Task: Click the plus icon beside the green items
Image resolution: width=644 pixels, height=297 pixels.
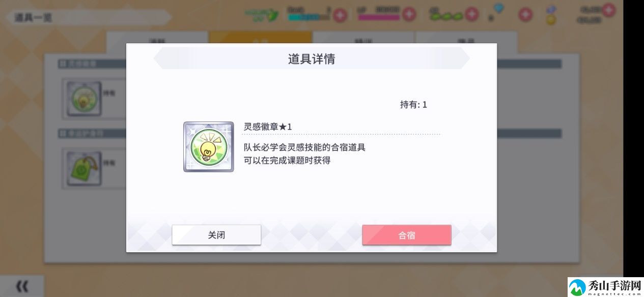Action: click(x=472, y=14)
